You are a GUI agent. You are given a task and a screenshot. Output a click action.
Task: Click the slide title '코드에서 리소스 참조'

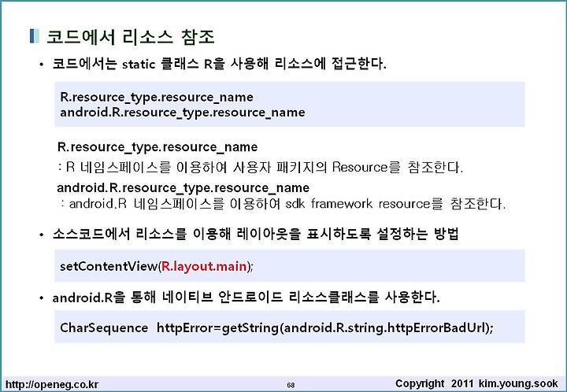point(131,37)
